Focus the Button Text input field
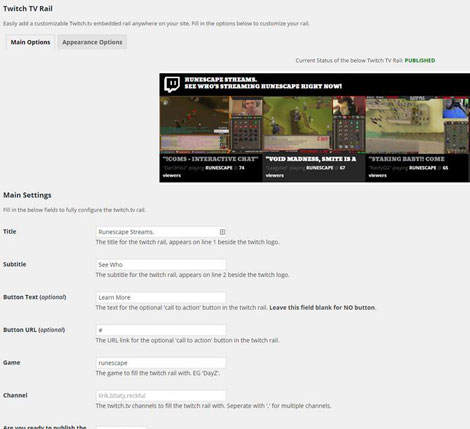The width and height of the screenshot is (470, 429). pos(161,297)
